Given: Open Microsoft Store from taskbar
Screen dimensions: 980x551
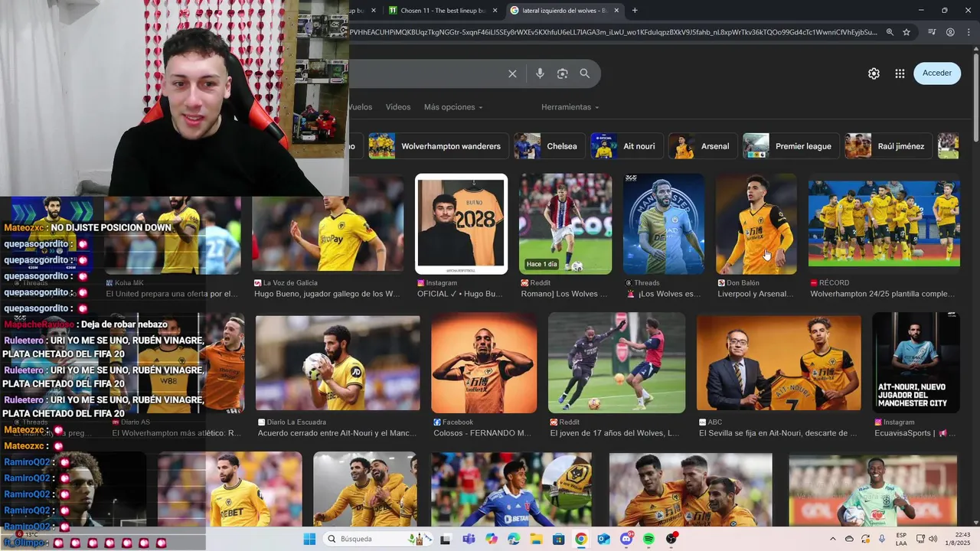Looking at the screenshot, I should tap(558, 539).
